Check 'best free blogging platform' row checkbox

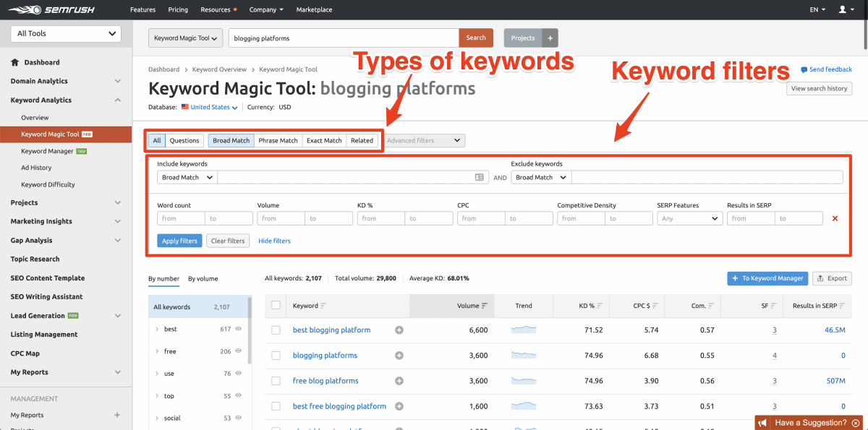[276, 406]
